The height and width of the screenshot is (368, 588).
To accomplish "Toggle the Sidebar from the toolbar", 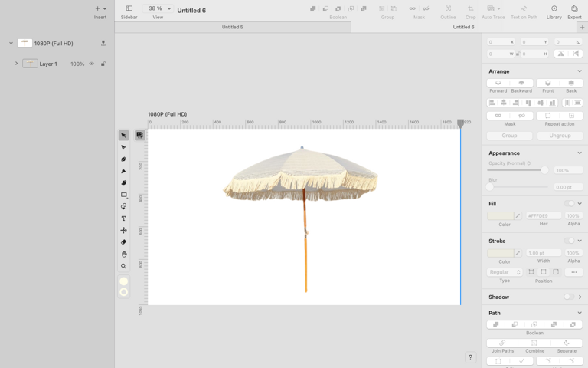I will [129, 8].
